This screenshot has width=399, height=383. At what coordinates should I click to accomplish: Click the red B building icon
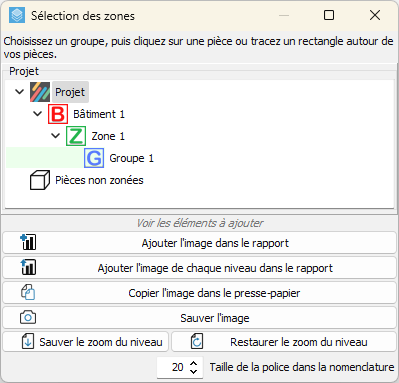pyautogui.click(x=58, y=114)
